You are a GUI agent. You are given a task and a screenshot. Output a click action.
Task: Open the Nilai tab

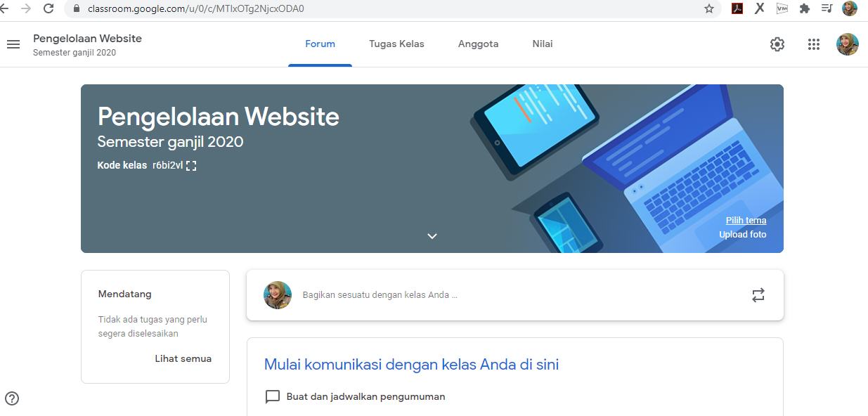click(x=543, y=44)
